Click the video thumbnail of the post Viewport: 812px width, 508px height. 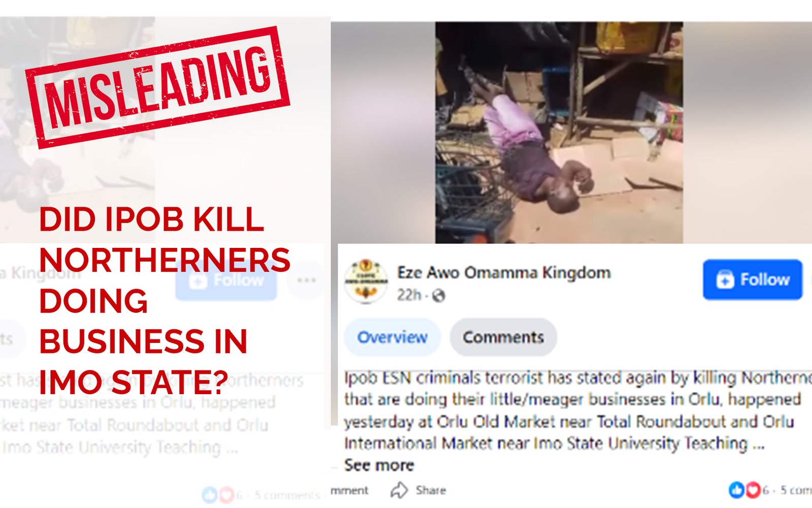559,133
